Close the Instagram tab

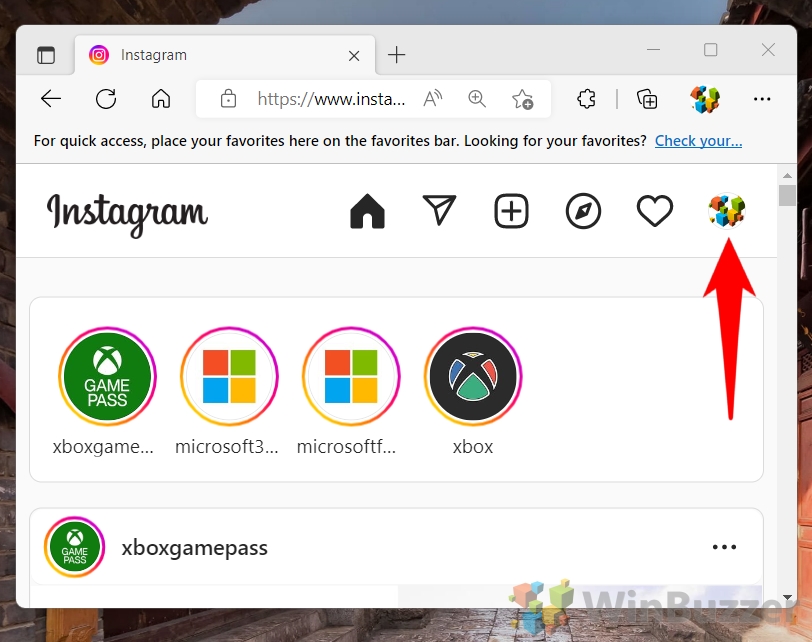tap(354, 55)
